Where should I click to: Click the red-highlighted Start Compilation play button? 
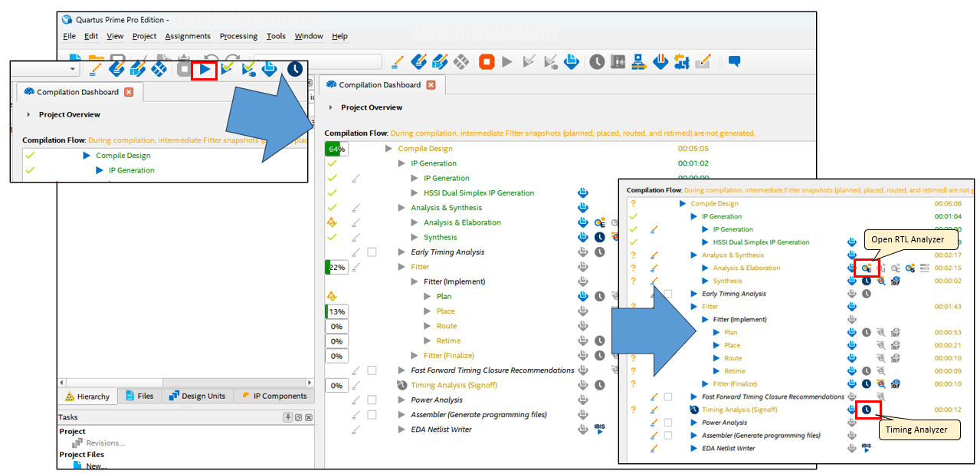(x=205, y=69)
